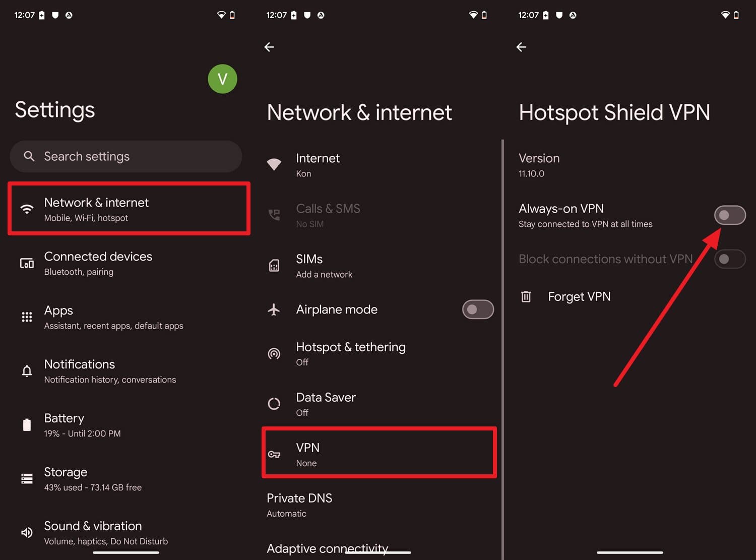Open Adaptive connectivity option

(x=328, y=548)
